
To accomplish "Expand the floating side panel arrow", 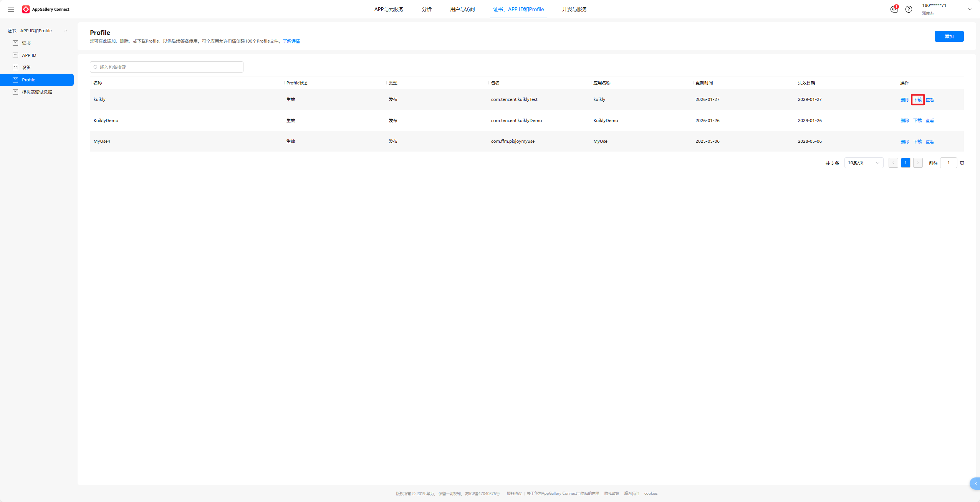I will (975, 484).
